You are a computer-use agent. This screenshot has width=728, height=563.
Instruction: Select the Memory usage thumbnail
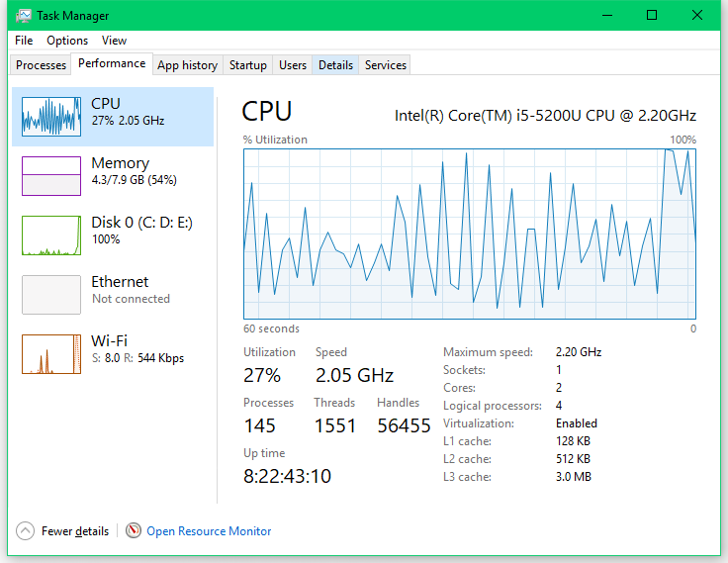point(51,176)
